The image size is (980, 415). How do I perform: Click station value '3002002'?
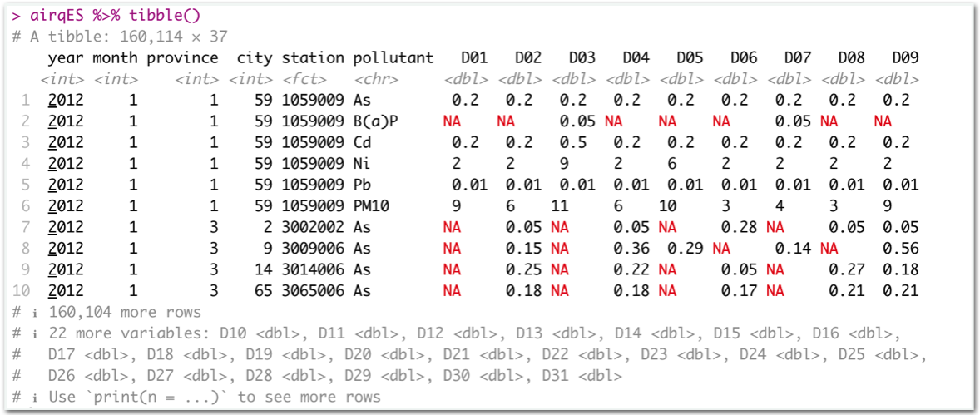click(313, 228)
